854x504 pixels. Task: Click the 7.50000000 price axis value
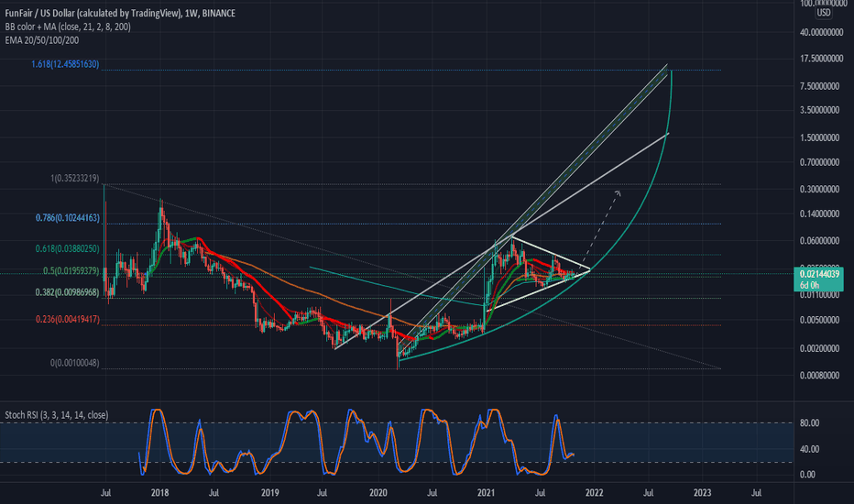tap(820, 86)
